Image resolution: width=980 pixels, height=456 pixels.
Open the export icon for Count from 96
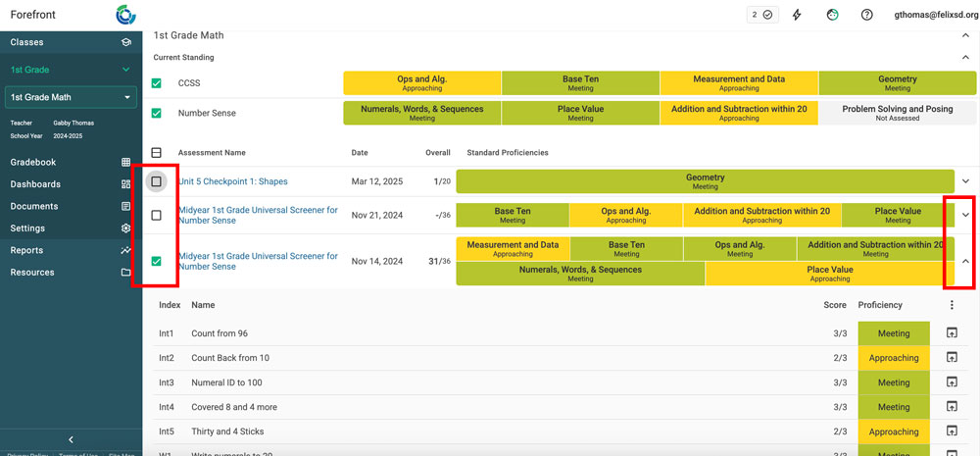951,333
